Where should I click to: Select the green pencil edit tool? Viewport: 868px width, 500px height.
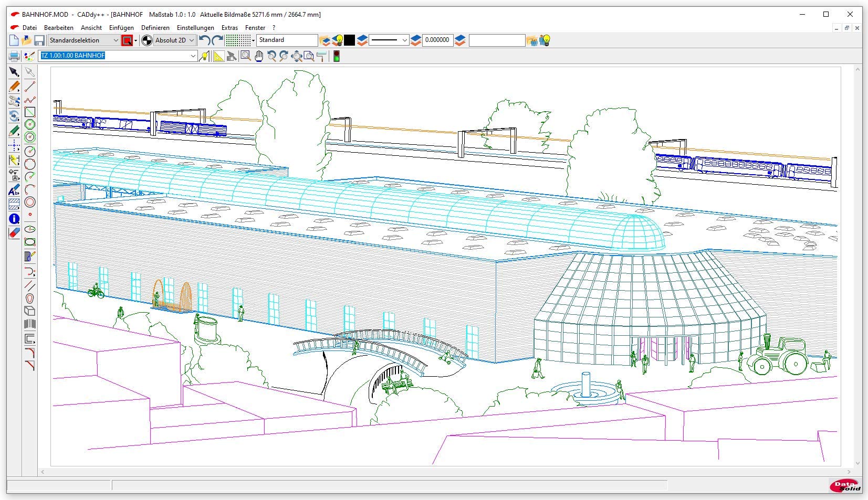click(x=14, y=131)
